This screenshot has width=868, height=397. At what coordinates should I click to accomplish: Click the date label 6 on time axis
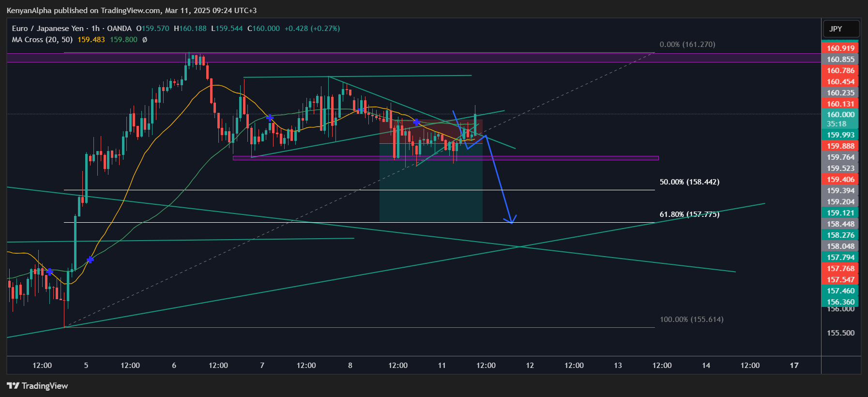[x=174, y=366]
